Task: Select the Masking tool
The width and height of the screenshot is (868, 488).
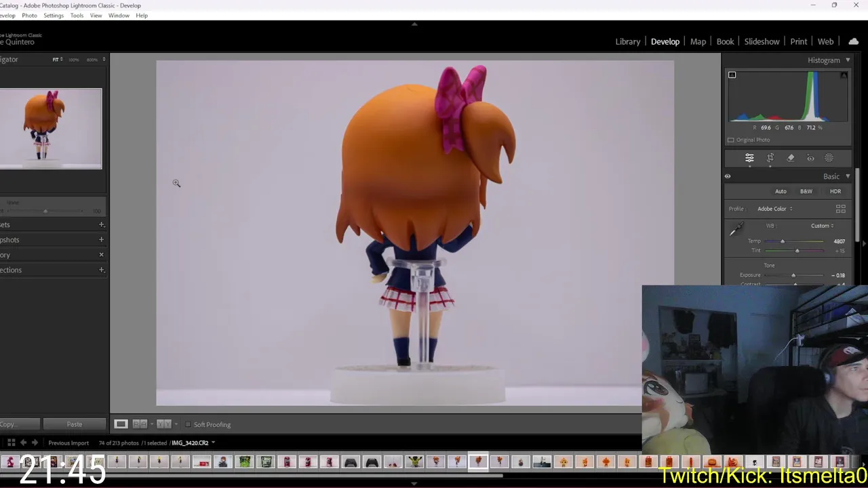Action: (829, 158)
